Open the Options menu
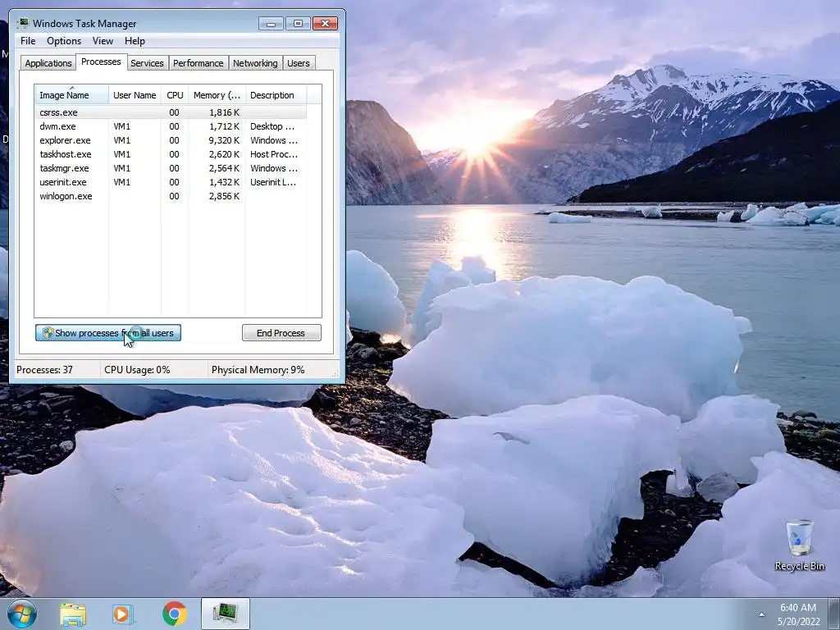 tap(64, 41)
